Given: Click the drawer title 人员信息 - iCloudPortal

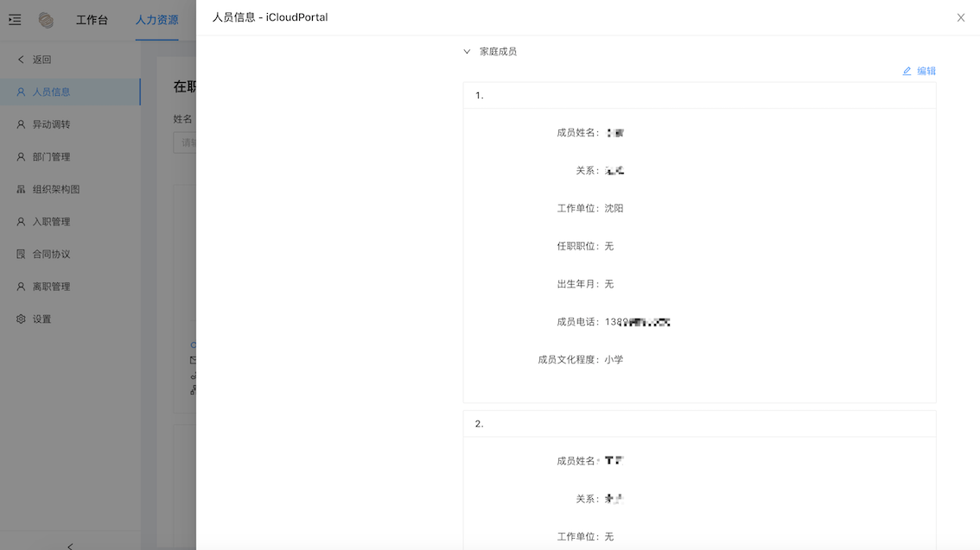Looking at the screenshot, I should click(270, 17).
